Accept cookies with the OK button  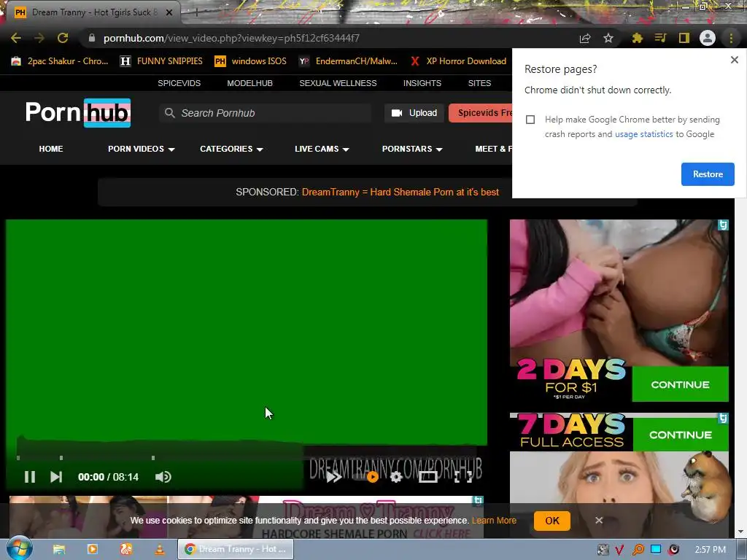pyautogui.click(x=552, y=521)
